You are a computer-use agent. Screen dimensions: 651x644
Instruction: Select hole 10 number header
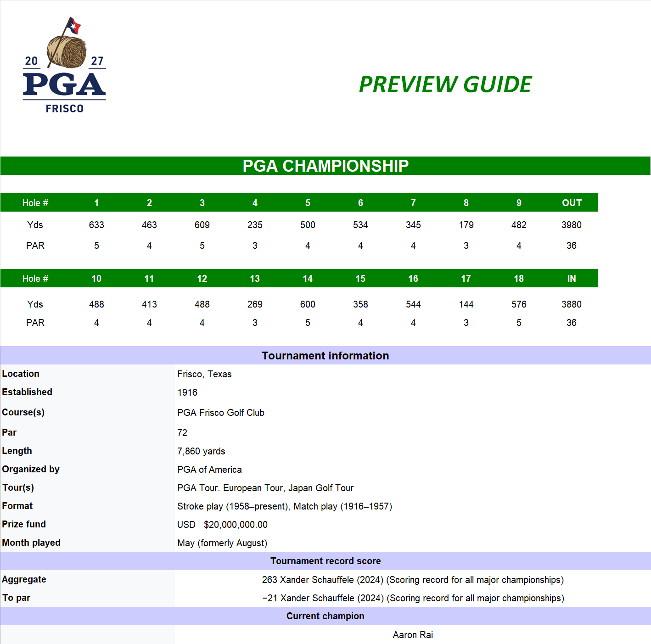coord(96,279)
